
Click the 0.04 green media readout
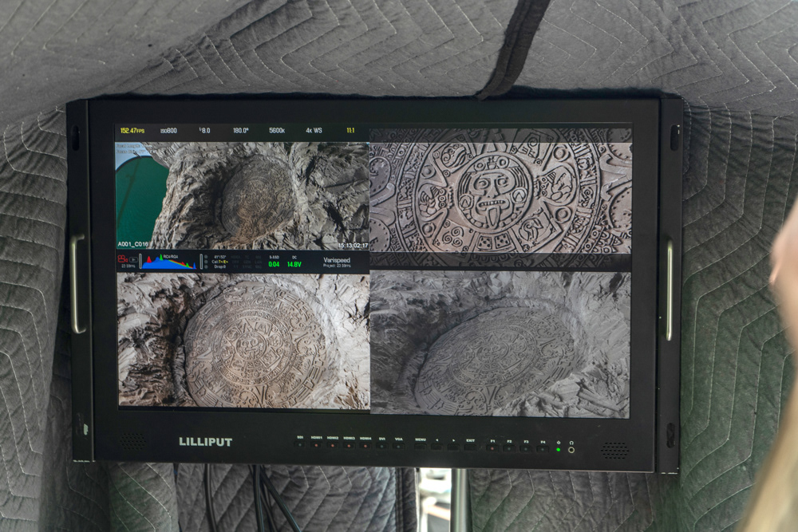(274, 264)
